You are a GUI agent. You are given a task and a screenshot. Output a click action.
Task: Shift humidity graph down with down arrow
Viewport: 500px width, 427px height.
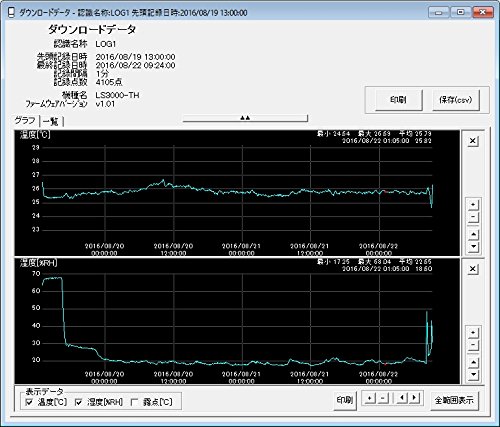point(473,375)
